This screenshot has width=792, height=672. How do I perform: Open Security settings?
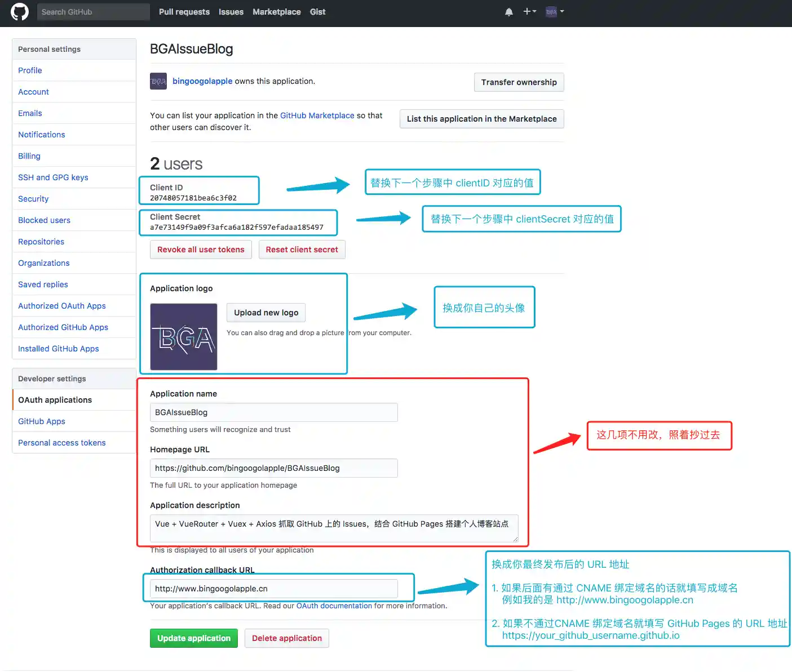[74, 199]
